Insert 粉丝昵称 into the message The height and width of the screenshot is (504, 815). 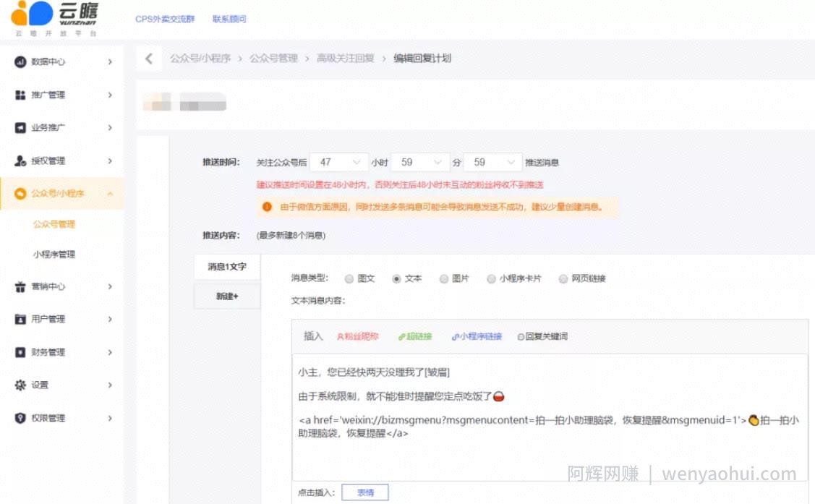pyautogui.click(x=358, y=336)
